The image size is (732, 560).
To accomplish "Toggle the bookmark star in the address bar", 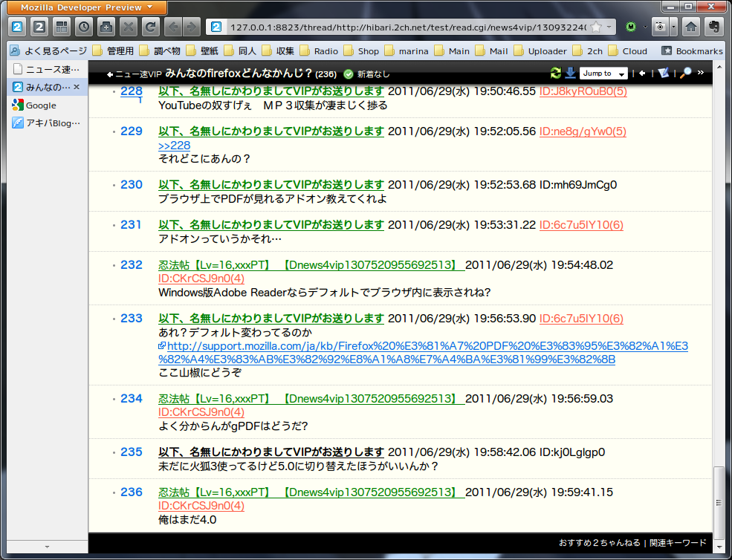I will (595, 27).
